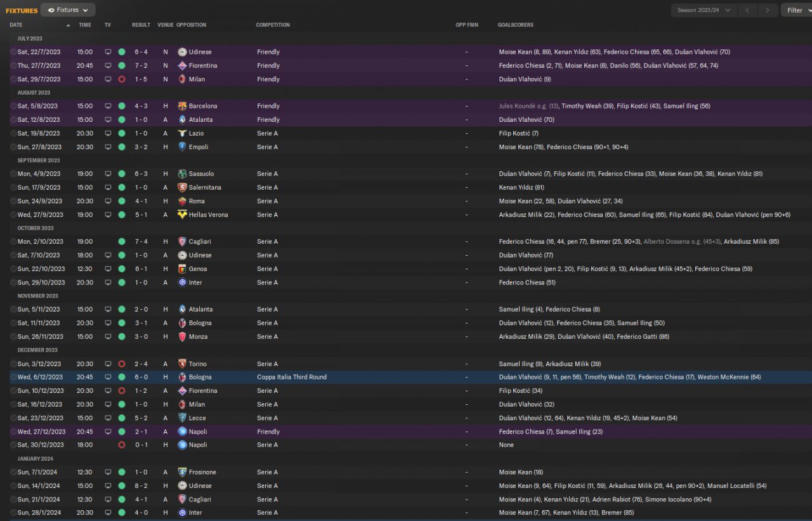Toggle the check circle beside Sat, 22/7/2023
Image resolution: width=812 pixels, height=521 pixels.
(x=13, y=52)
